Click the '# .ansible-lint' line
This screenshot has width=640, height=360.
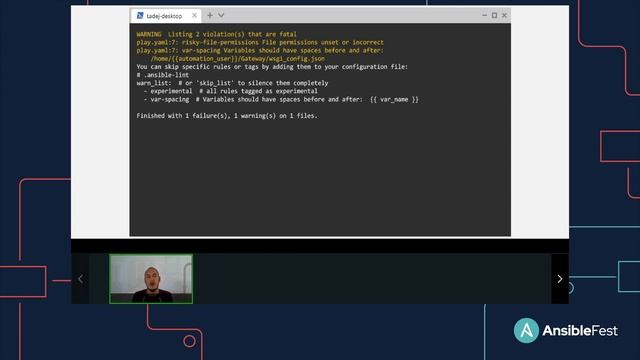(x=163, y=75)
